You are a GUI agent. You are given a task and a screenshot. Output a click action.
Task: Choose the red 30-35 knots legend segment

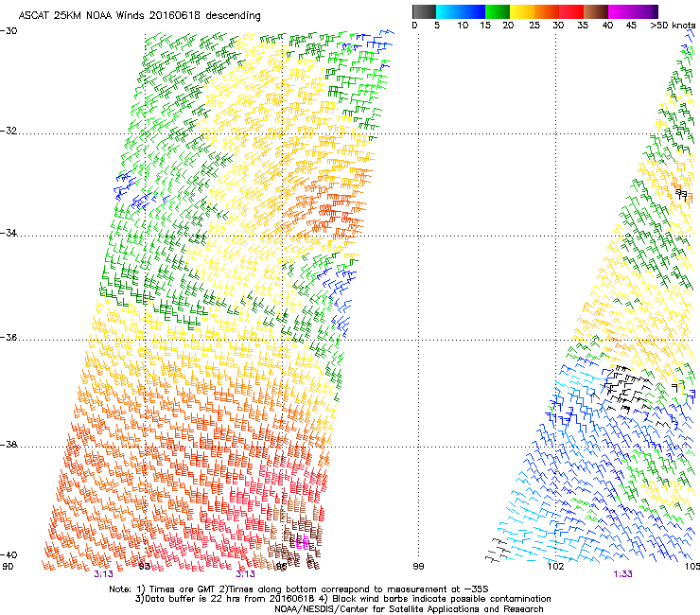tap(571, 11)
